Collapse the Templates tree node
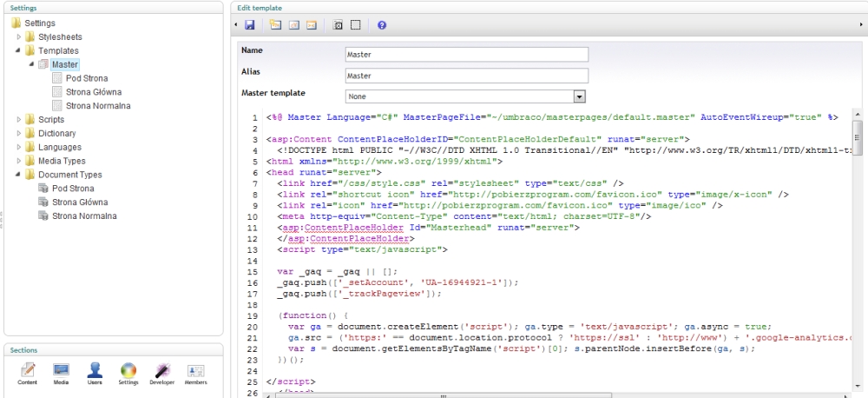This screenshot has width=868, height=398. pos(18,50)
